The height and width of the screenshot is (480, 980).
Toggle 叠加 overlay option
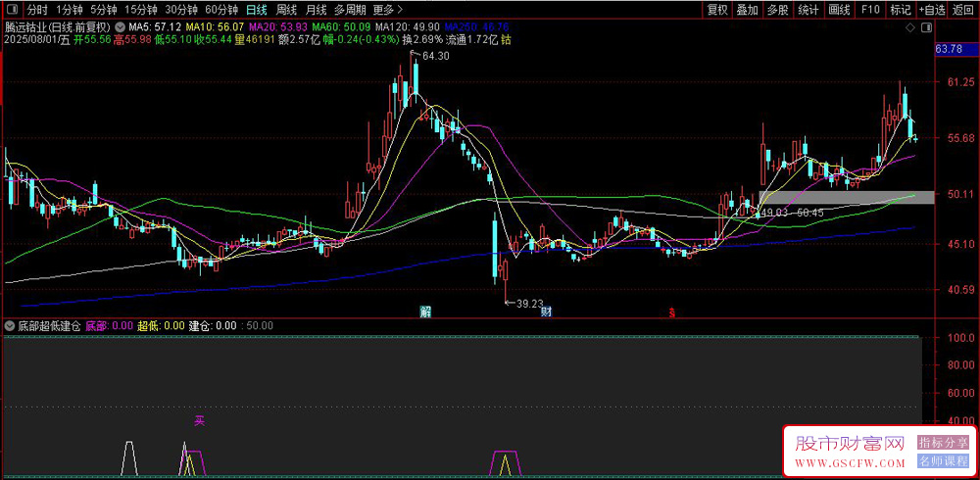(x=748, y=10)
